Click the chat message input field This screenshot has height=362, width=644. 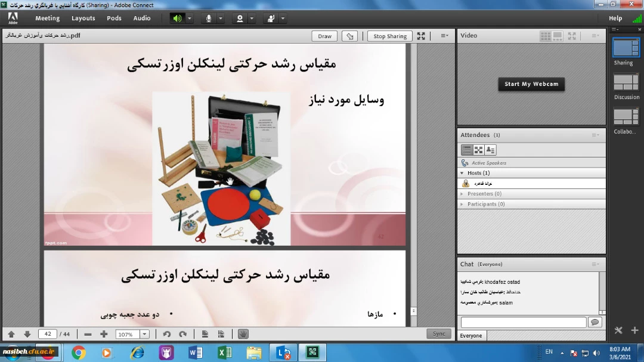point(523,322)
